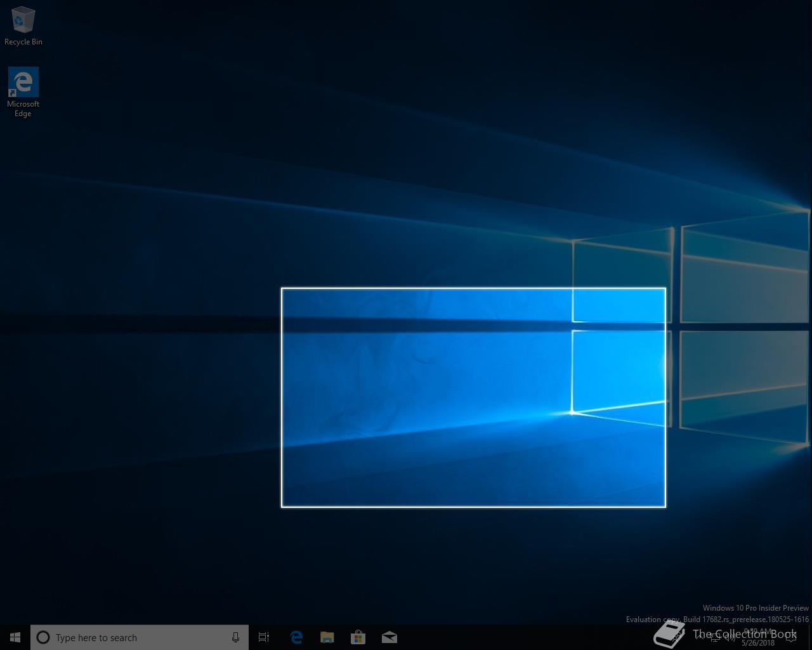Open the volume control in the tray

coord(730,637)
